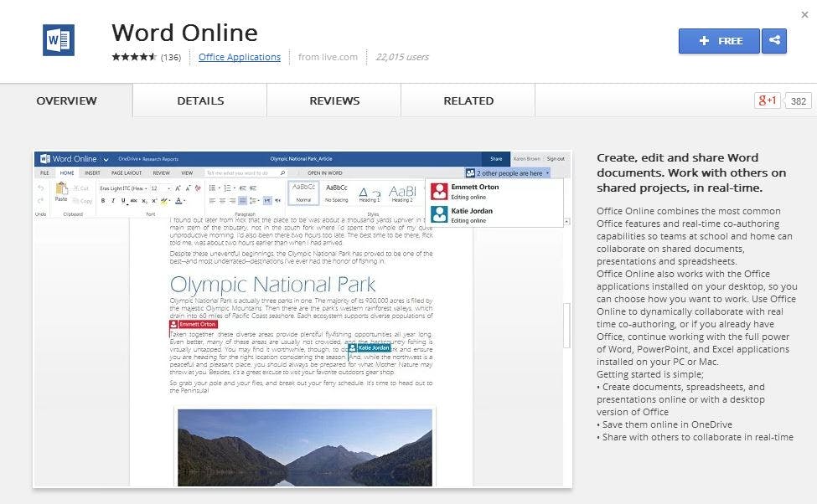
Task: Add the app with the FREE button
Action: click(x=719, y=41)
